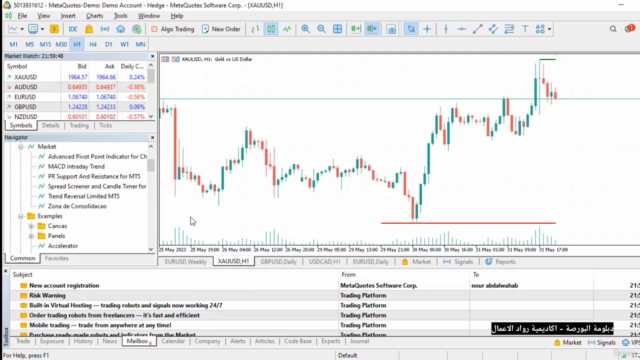This screenshot has width=640, height=360.
Task: Draw a trendline with the toolbar tool
Action: coord(477,29)
